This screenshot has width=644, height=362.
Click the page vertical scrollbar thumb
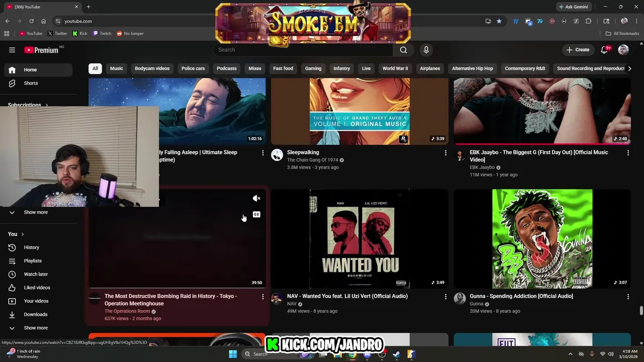(x=641, y=311)
